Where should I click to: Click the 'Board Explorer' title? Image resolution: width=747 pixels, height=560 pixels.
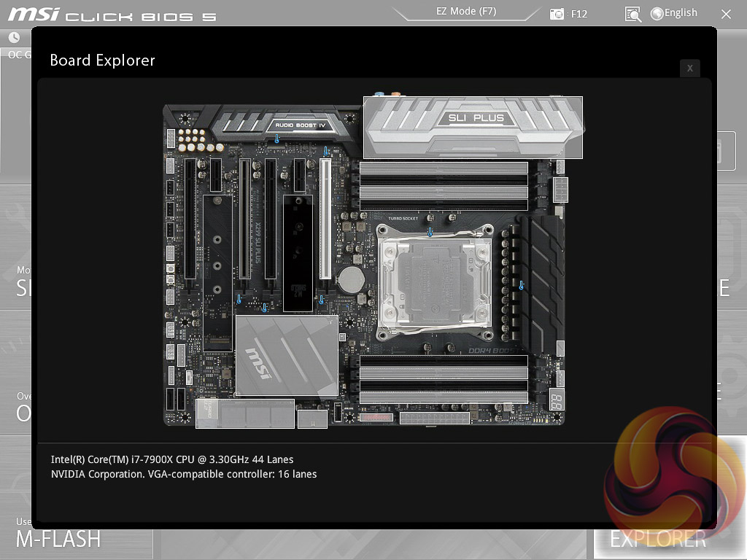coord(102,61)
